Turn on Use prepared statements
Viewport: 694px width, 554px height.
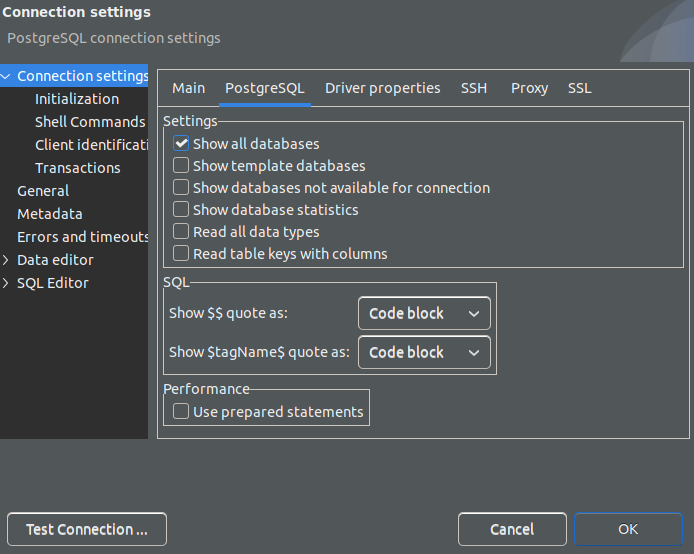coord(181,412)
